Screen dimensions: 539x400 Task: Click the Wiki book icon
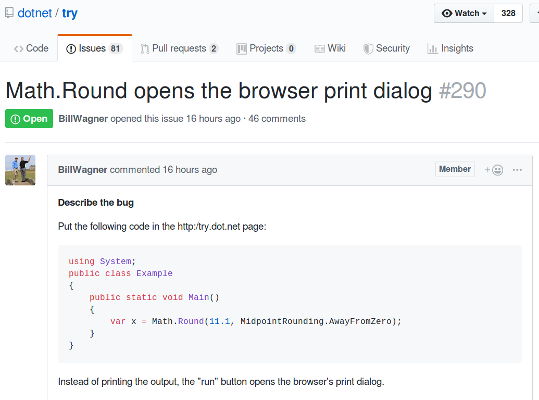(319, 49)
